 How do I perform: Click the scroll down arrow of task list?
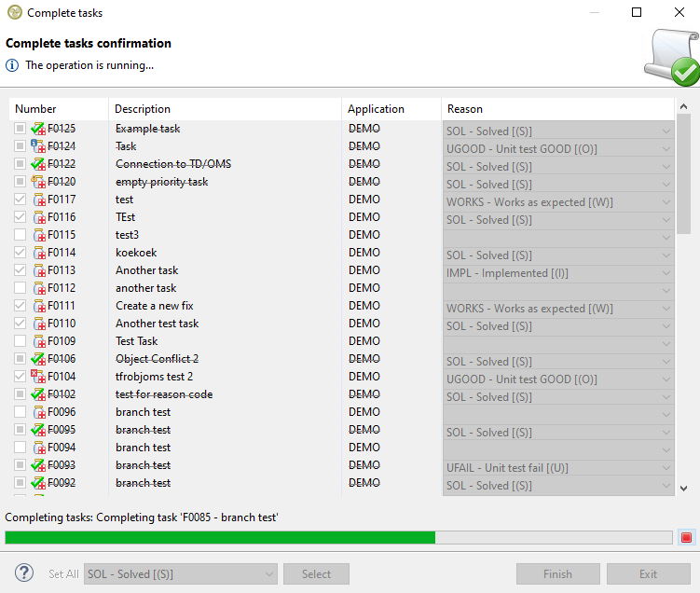click(683, 487)
